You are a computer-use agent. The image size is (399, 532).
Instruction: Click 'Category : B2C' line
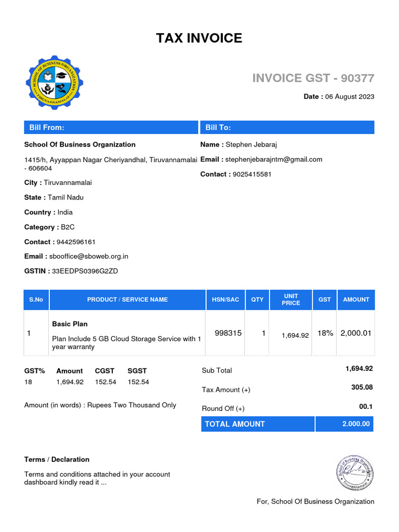click(49, 227)
